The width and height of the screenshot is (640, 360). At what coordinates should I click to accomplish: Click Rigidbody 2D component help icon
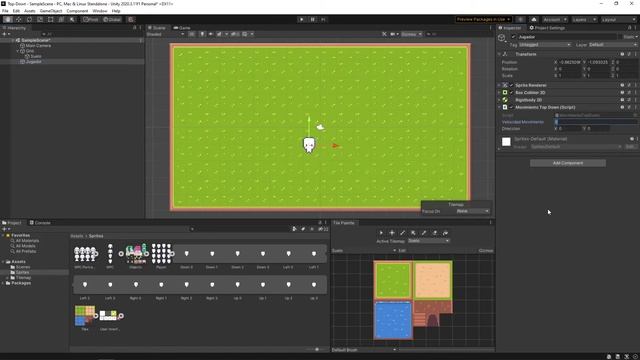coord(622,100)
